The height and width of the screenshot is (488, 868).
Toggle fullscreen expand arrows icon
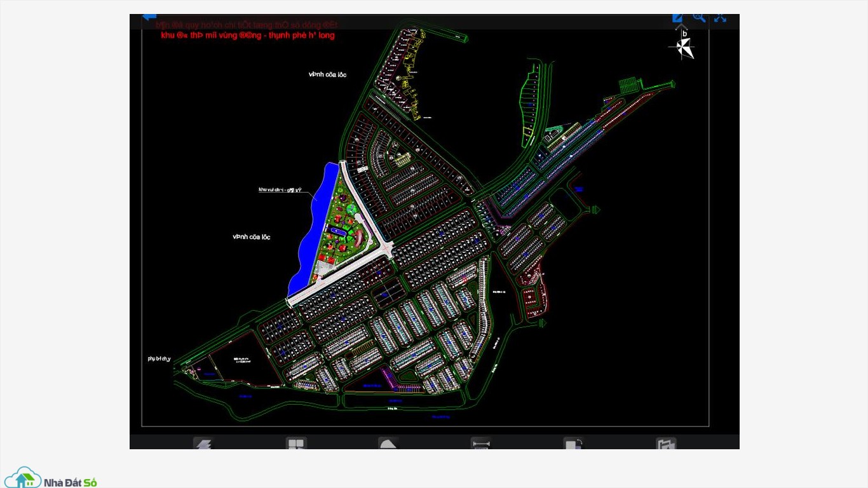point(720,18)
